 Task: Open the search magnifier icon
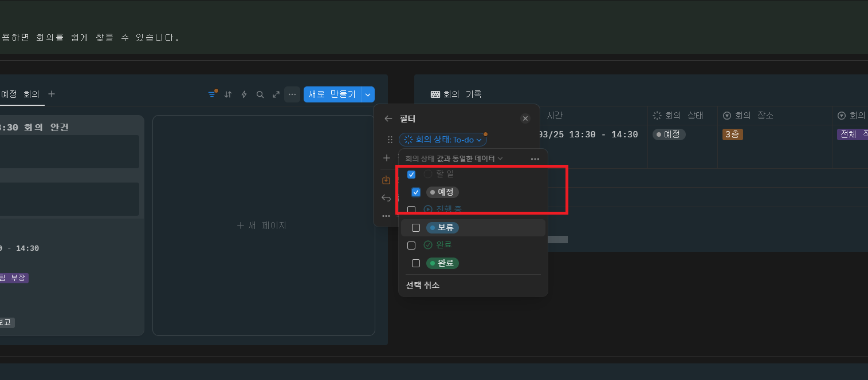260,94
